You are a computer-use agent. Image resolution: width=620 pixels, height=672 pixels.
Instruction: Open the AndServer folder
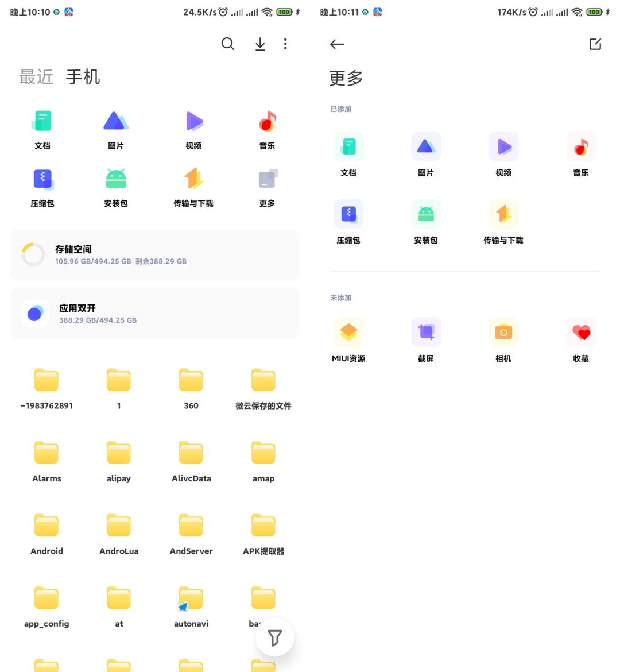coord(191,534)
